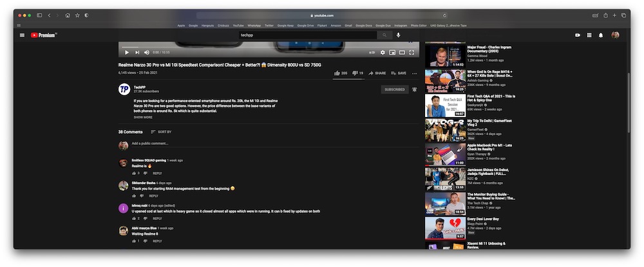644x267 pixels.
Task: Open Apple Macbook Pro M1 video title
Action: click(489, 147)
